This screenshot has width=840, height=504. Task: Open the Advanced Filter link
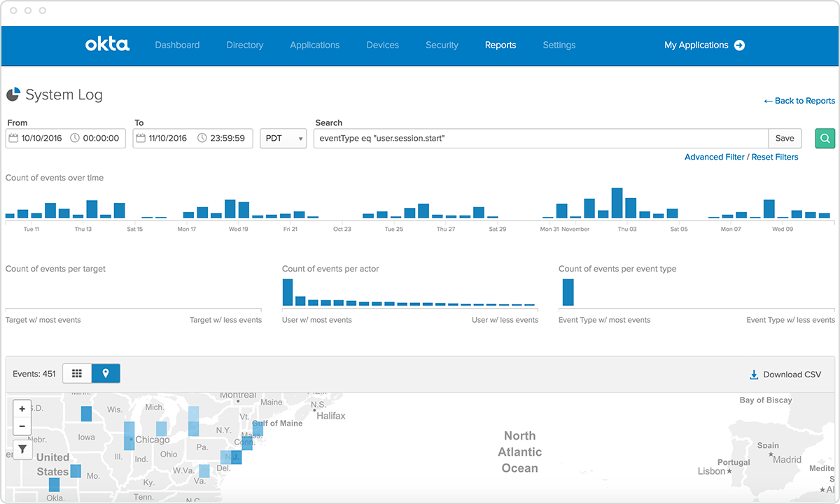(x=714, y=157)
